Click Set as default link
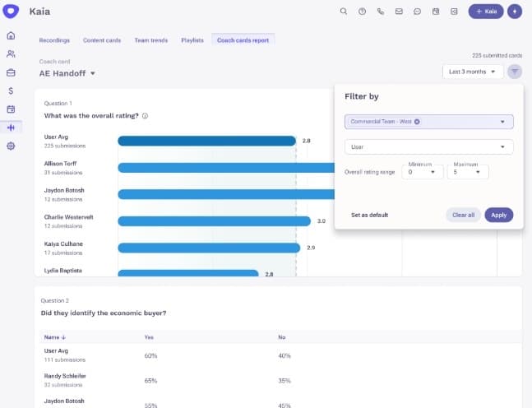This screenshot has height=408, width=532. click(369, 215)
